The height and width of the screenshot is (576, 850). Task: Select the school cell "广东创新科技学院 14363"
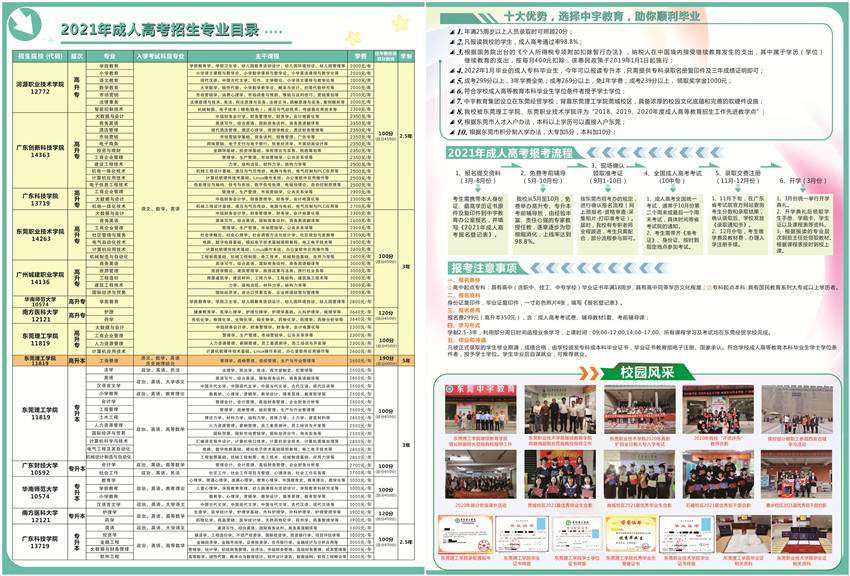40,151
